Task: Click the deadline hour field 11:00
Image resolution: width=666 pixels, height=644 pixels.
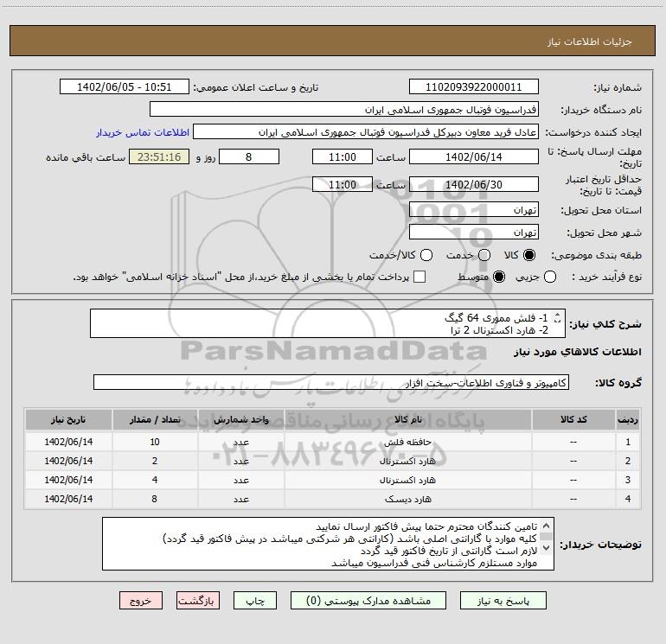Action: [x=343, y=156]
